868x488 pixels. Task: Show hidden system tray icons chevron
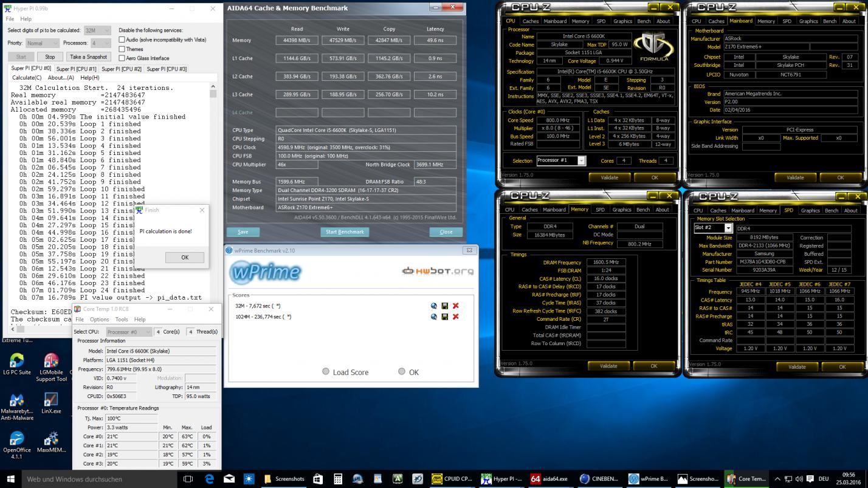click(x=777, y=479)
